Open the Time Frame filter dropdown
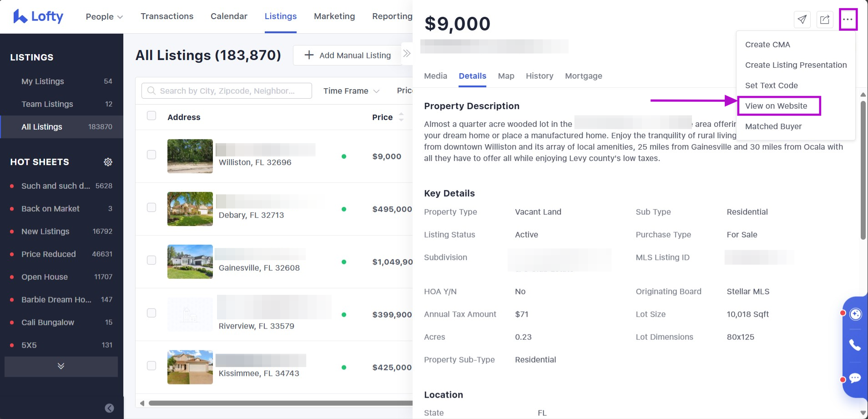The image size is (868, 419). coord(351,91)
